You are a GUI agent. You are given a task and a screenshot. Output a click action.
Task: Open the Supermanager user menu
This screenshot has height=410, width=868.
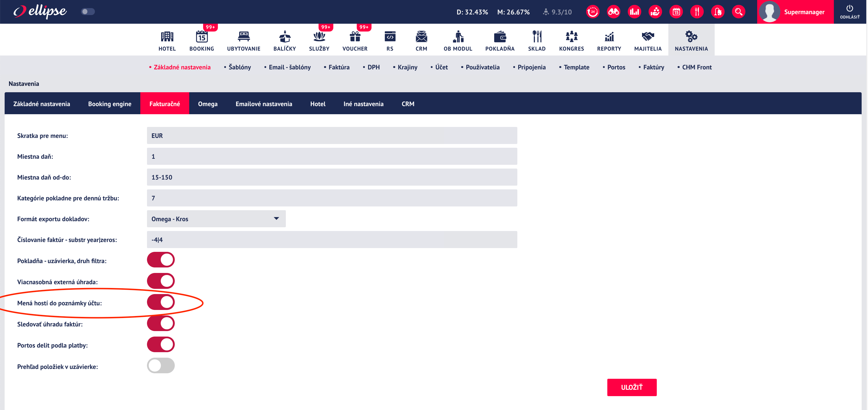click(x=795, y=12)
